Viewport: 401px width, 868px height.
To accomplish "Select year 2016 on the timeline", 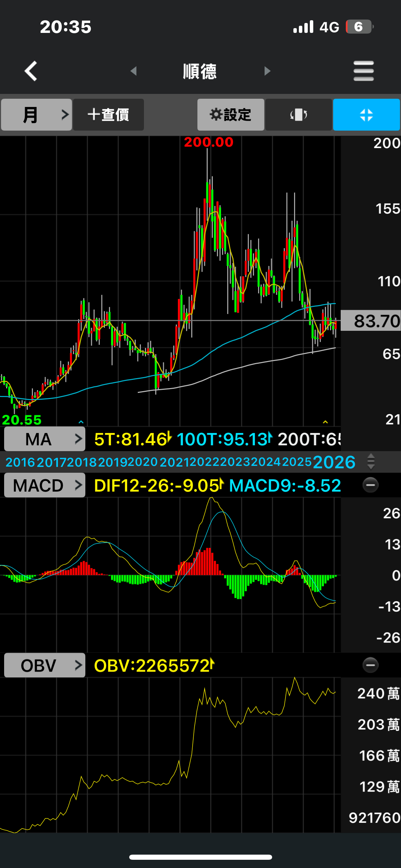I will pyautogui.click(x=20, y=462).
